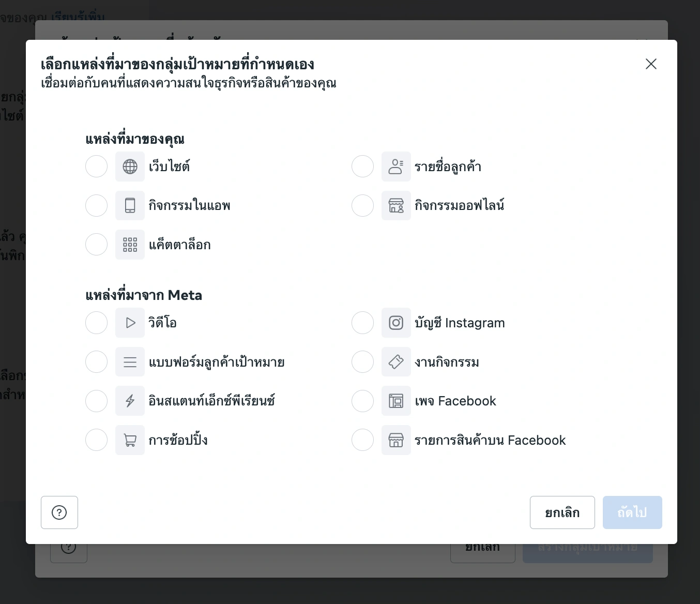The height and width of the screenshot is (604, 700).
Task: Open help with the question mark button
Action: [59, 512]
